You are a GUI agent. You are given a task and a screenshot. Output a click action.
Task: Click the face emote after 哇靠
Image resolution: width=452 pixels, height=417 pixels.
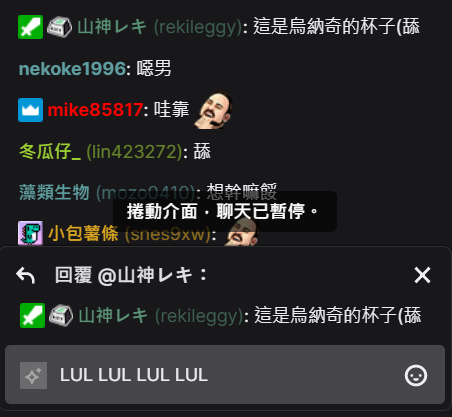point(213,110)
